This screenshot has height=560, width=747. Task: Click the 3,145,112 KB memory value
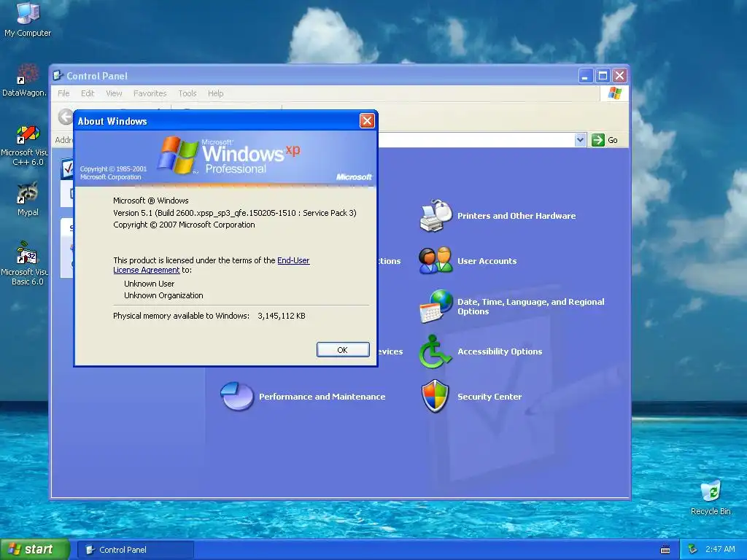pyautogui.click(x=282, y=316)
